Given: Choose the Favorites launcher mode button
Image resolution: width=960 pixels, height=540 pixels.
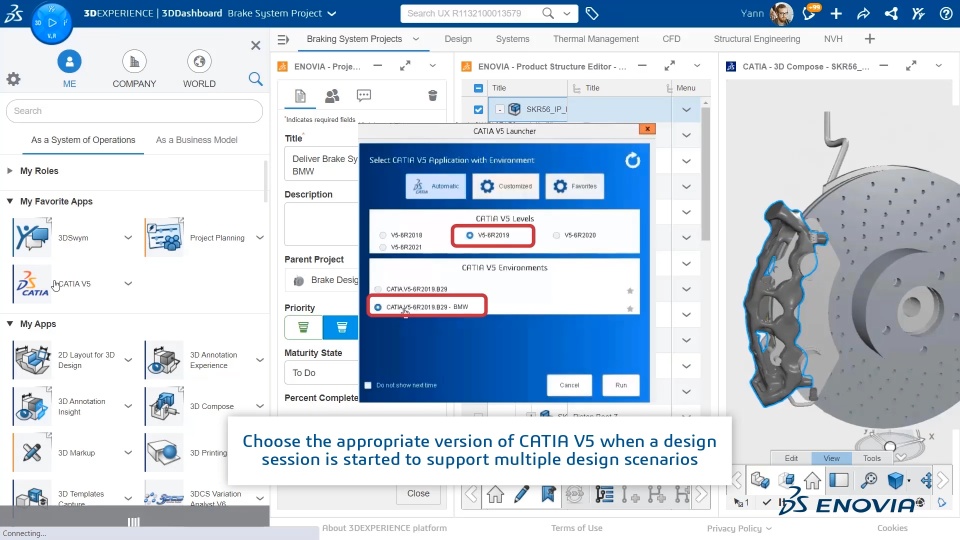Looking at the screenshot, I should click(x=574, y=186).
